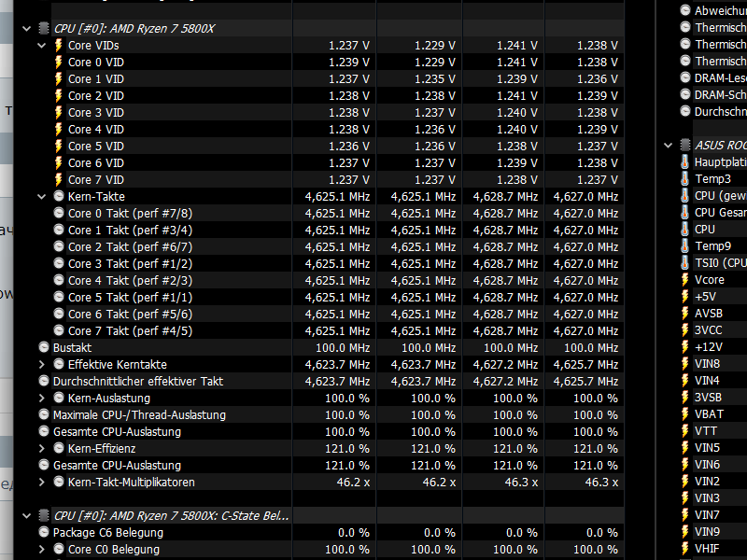This screenshot has width=747, height=560.
Task: Collapse the ASUS ROG mainboard section
Action: tap(668, 146)
